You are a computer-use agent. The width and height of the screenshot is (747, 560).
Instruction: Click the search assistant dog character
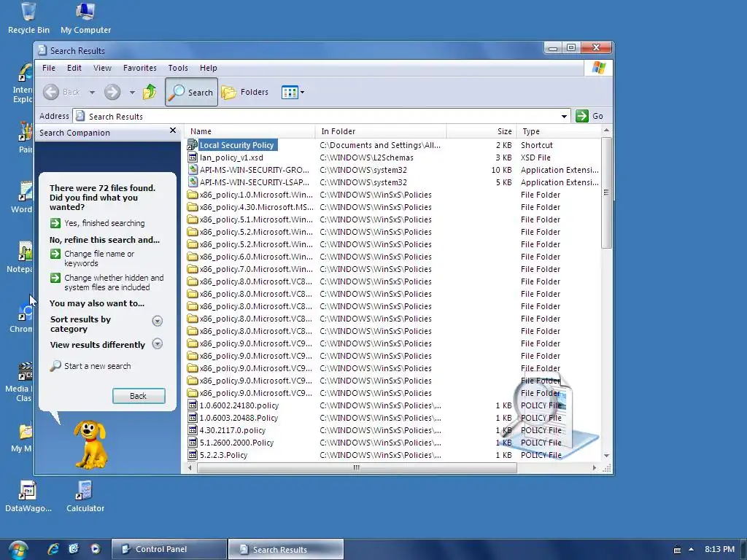90,444
